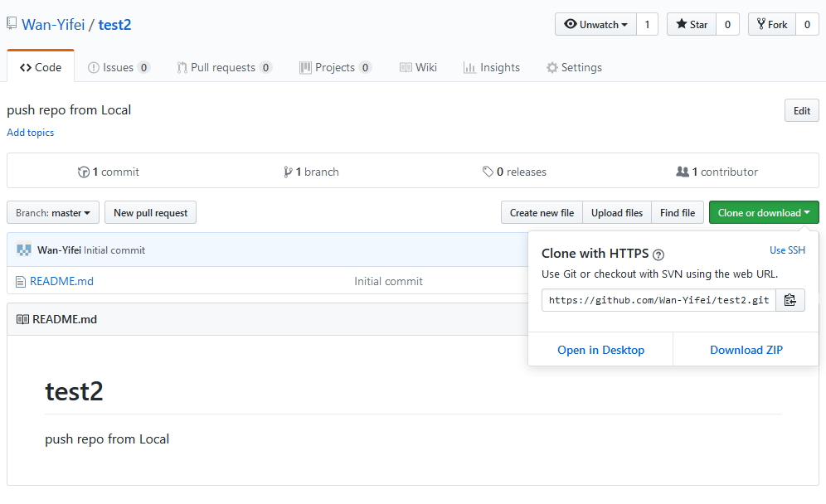Click the stargazers count 0
Viewport: 826px width, 504px height.
coord(727,24)
